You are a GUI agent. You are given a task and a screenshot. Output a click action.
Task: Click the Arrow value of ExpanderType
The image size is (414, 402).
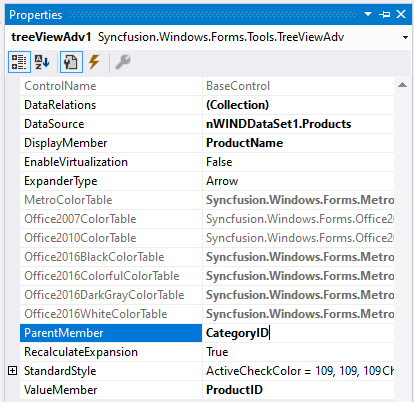[298, 181]
